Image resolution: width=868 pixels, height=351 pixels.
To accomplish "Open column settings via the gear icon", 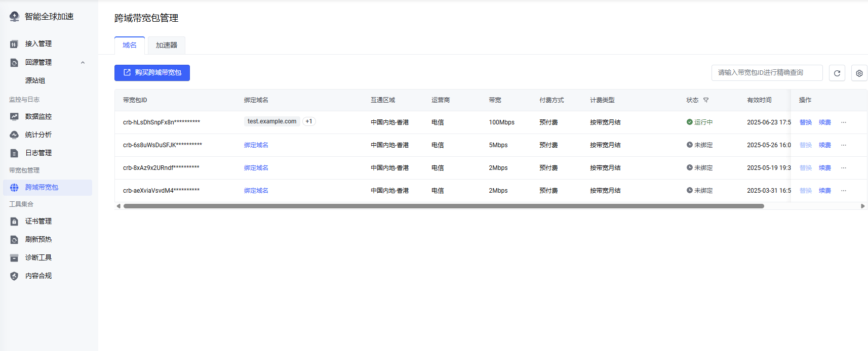I will pos(859,73).
